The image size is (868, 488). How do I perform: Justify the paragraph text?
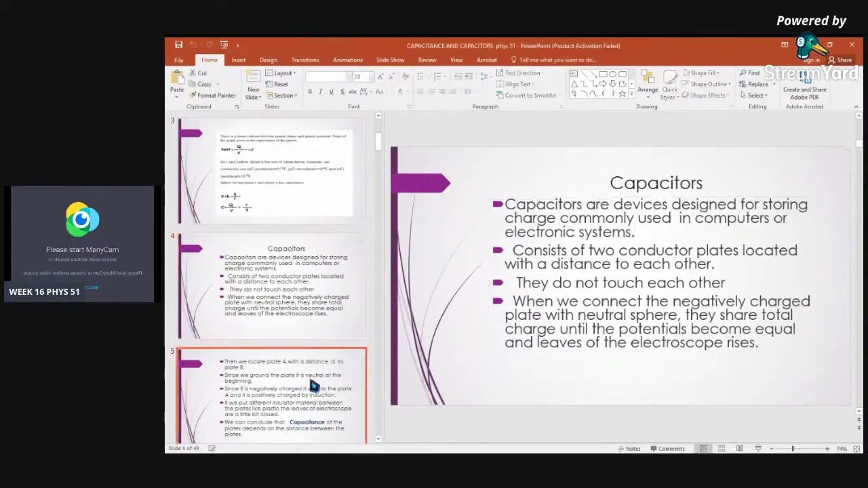pyautogui.click(x=453, y=91)
